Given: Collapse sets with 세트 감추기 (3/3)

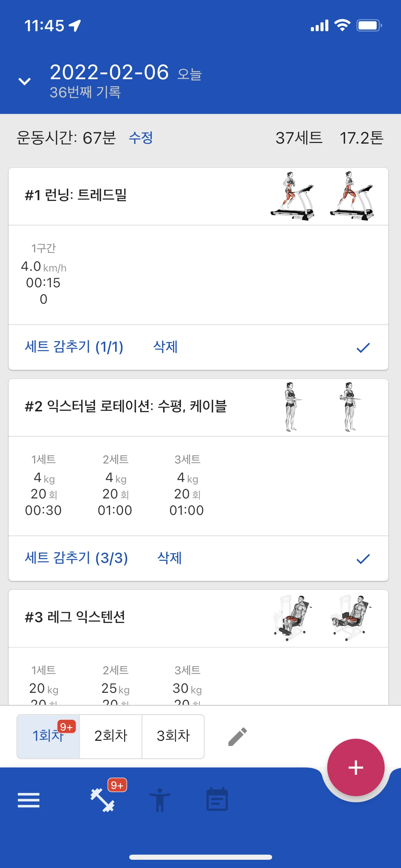Looking at the screenshot, I should pyautogui.click(x=76, y=558).
